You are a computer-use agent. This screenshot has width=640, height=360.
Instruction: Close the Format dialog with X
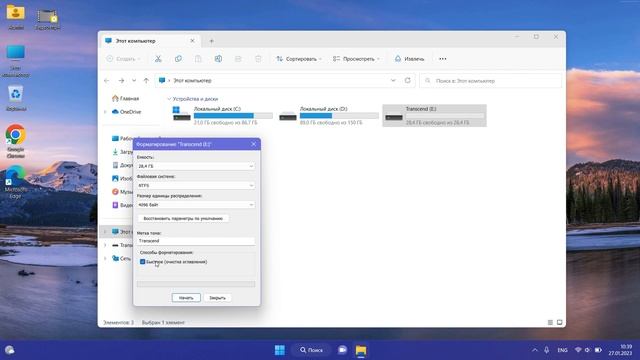tap(253, 144)
